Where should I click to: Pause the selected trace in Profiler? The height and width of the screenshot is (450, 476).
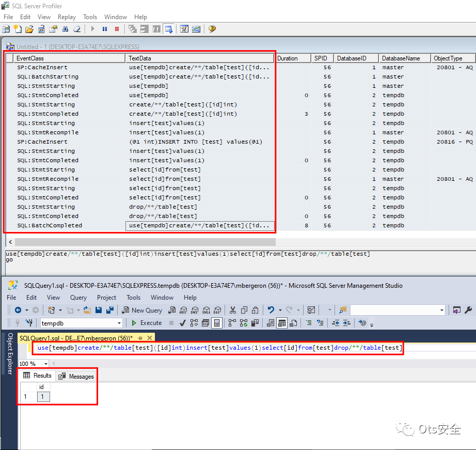pyautogui.click(x=105, y=29)
